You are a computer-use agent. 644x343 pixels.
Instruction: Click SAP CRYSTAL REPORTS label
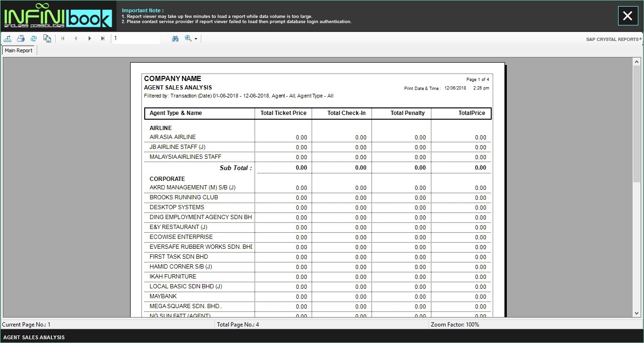(x=613, y=40)
